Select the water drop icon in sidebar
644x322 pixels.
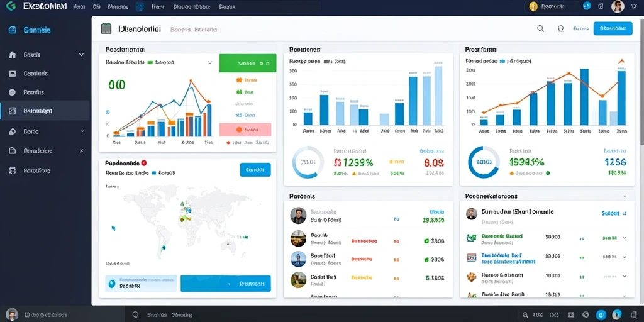[x=13, y=131]
